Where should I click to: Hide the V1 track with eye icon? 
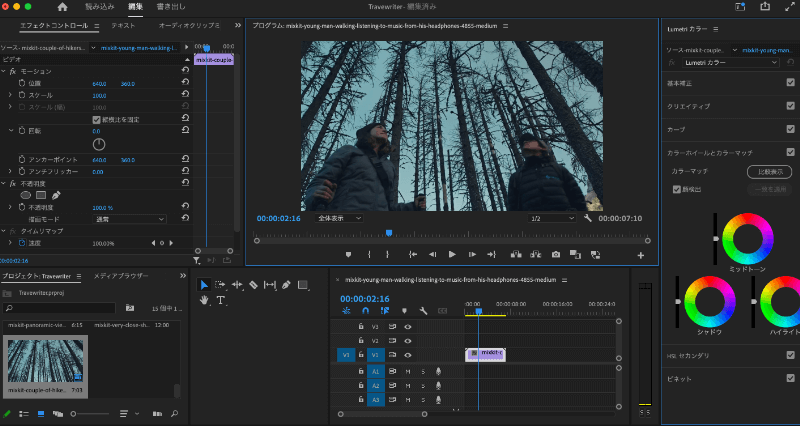[408, 354]
